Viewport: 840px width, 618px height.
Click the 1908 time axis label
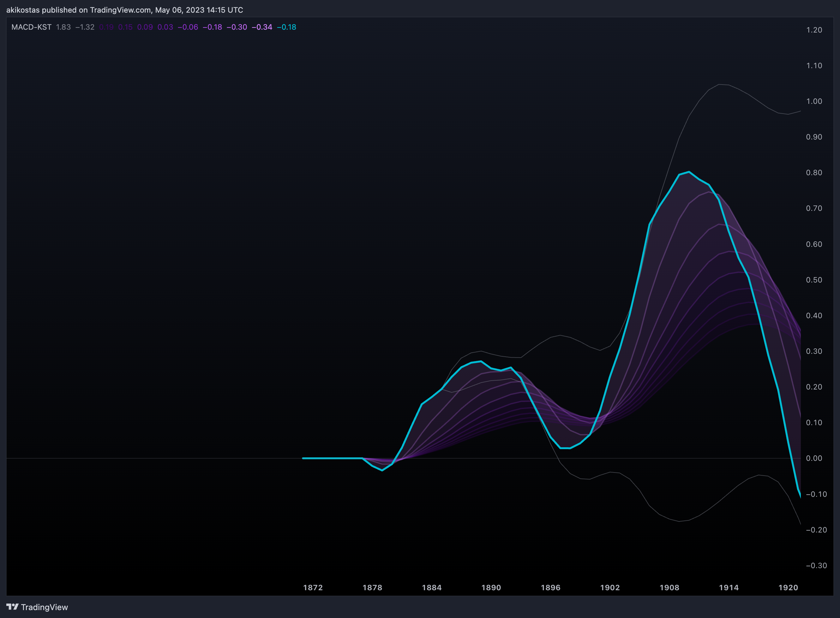[x=670, y=587]
